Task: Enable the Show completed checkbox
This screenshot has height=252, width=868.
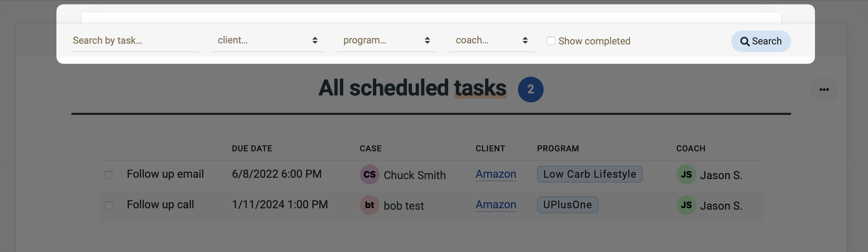Action: pyautogui.click(x=551, y=41)
